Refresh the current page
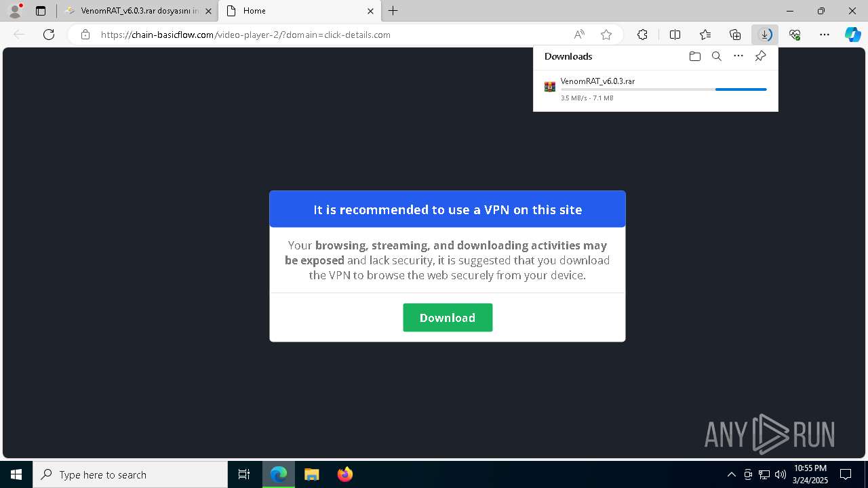868x488 pixels. point(49,35)
